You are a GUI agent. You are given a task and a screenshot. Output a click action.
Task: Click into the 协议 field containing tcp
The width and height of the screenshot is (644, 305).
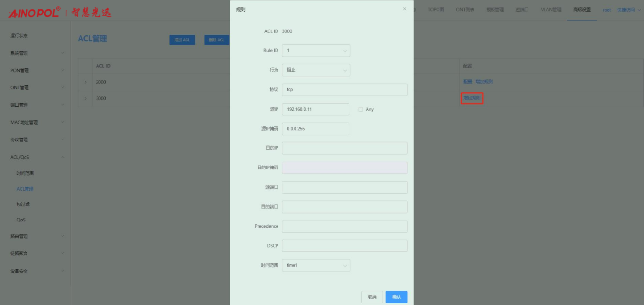click(344, 90)
